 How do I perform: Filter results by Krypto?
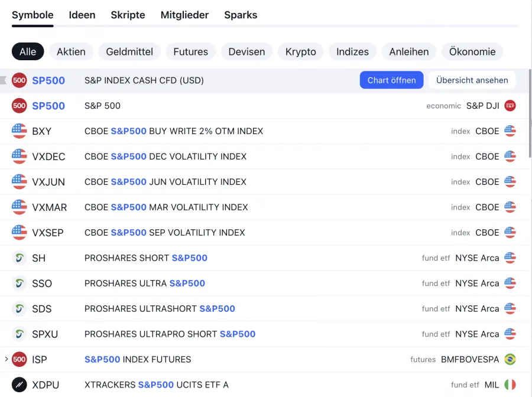300,52
